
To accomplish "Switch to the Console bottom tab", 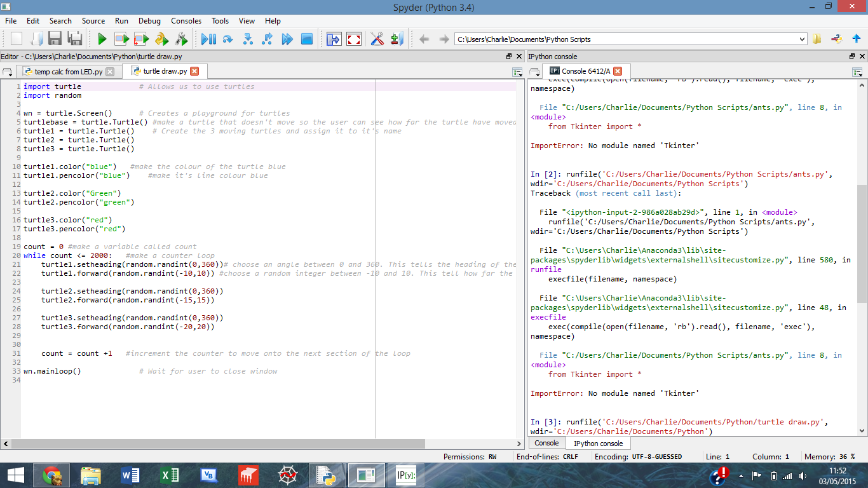I will pos(546,443).
